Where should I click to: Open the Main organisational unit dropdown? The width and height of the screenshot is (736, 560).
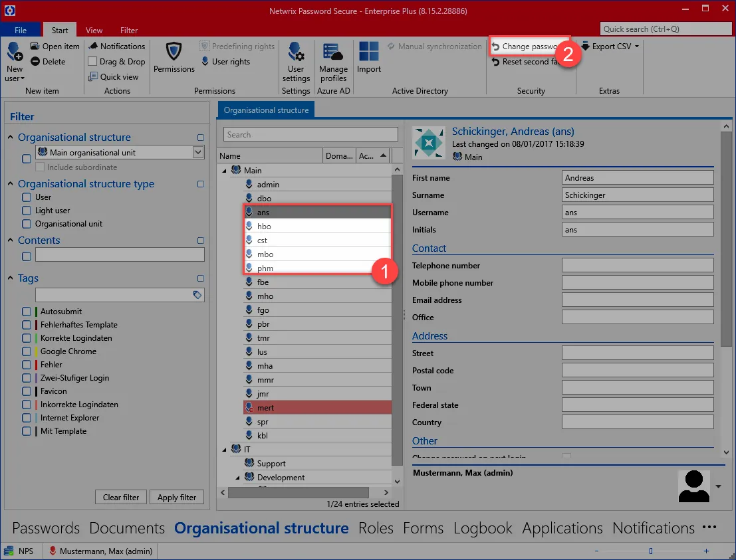click(198, 152)
